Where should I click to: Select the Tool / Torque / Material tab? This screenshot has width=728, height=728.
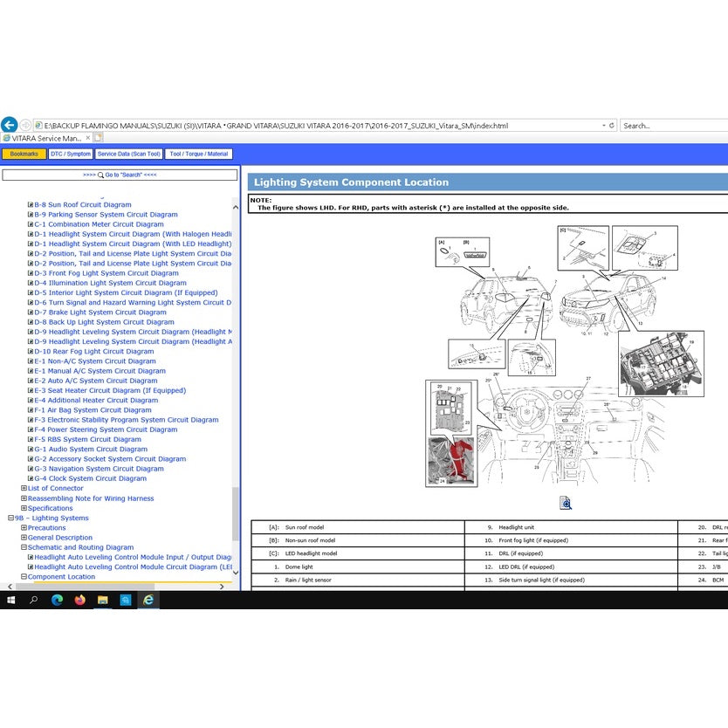click(199, 154)
